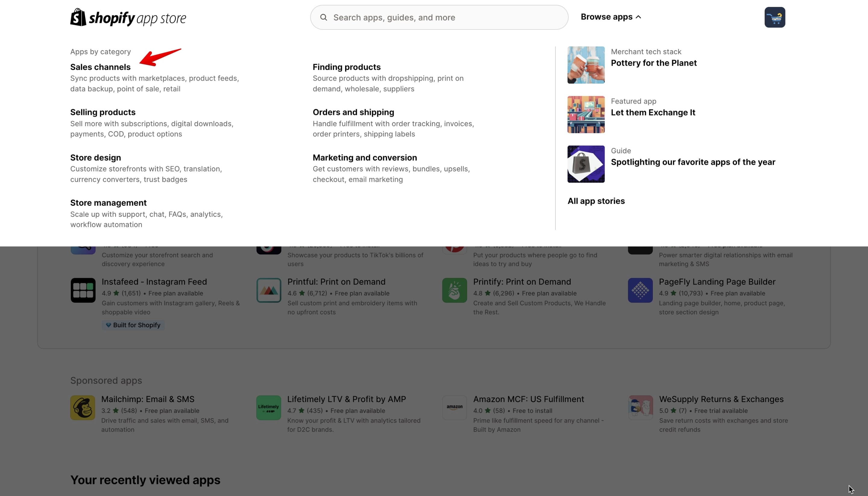Open Store management category
Viewport: 868px width, 496px height.
108,203
